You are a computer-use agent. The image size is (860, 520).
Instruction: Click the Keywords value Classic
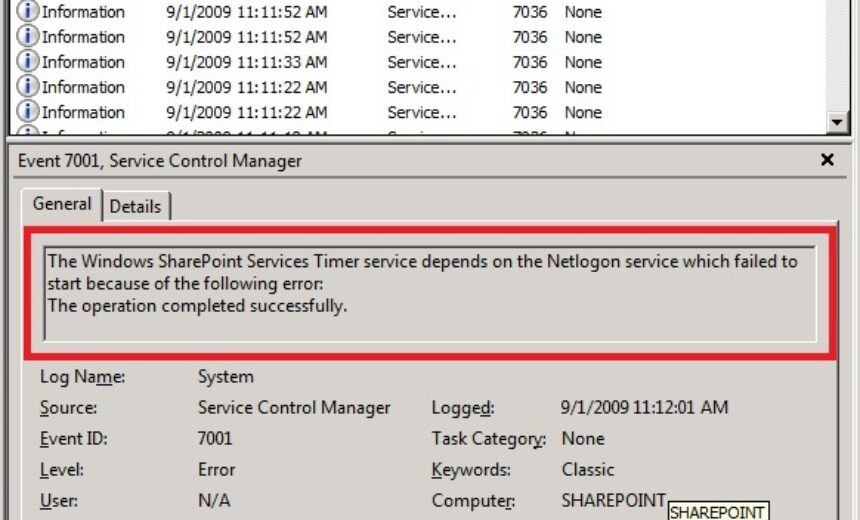(x=588, y=469)
